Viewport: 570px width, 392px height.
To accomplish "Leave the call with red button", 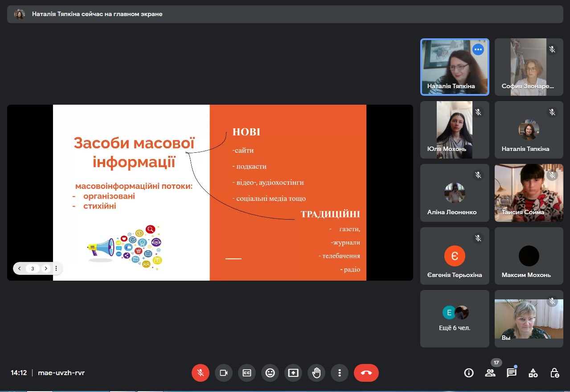I will point(366,373).
